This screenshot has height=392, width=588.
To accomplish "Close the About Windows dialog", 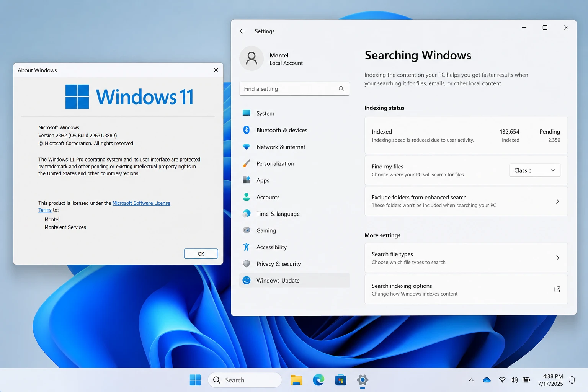I will pyautogui.click(x=216, y=70).
